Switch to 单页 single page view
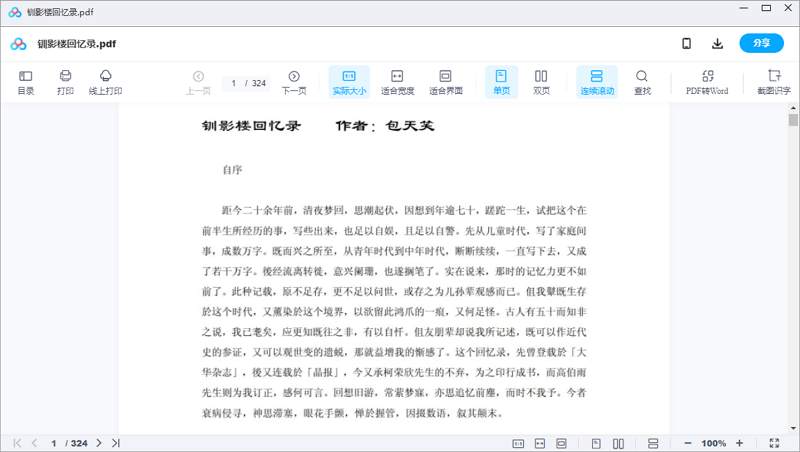The height and width of the screenshot is (452, 800). (x=501, y=82)
